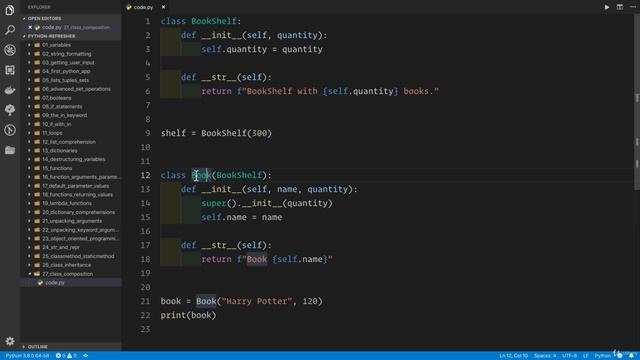Change LF end of line sequence
This screenshot has width=640, height=360.
point(585,356)
